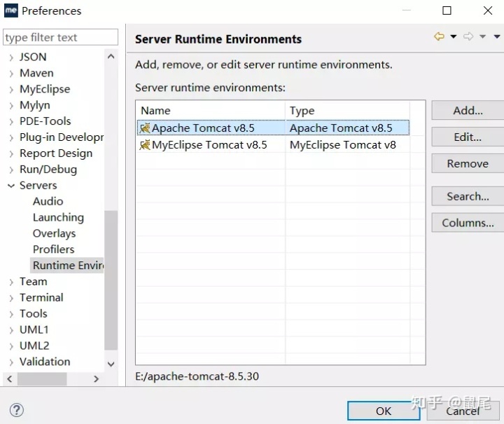Select Audio under Servers
The image size is (504, 424).
click(x=48, y=201)
